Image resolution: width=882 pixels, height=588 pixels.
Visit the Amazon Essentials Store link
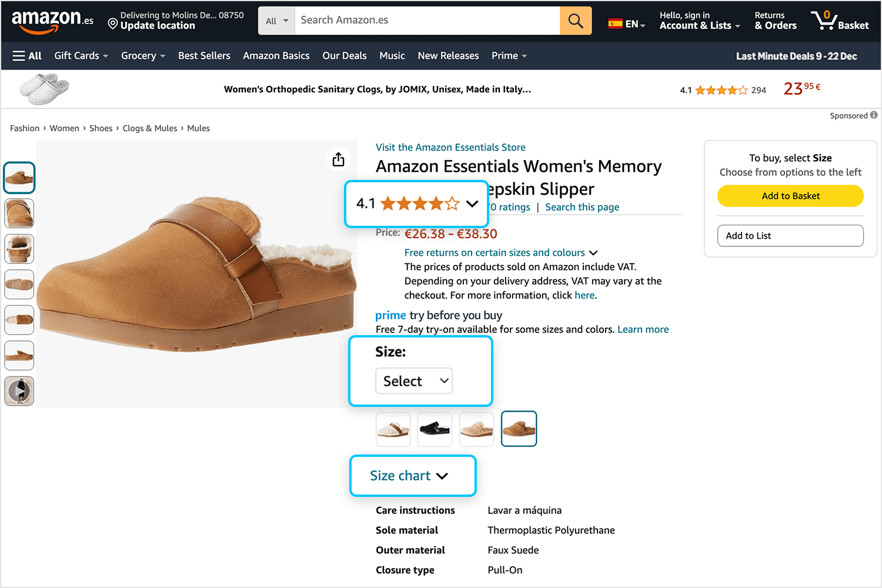click(x=450, y=148)
